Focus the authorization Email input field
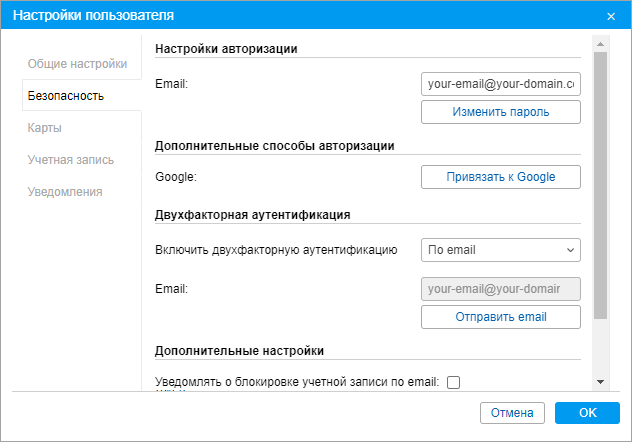632x442 pixels. tap(500, 85)
